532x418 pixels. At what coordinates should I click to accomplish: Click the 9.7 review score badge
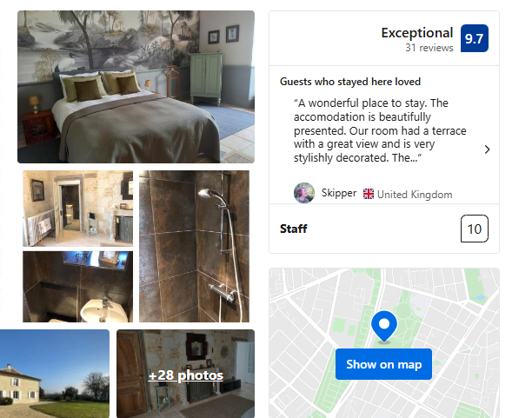(x=474, y=38)
